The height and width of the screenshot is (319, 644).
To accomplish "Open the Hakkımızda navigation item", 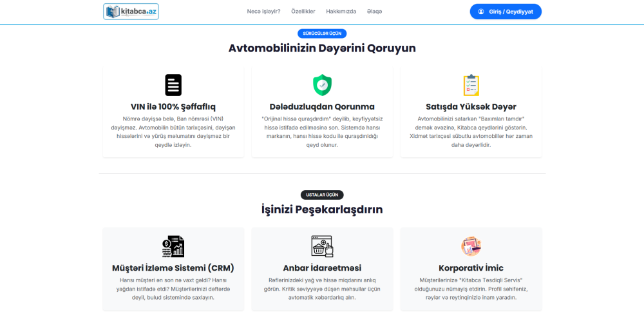I will pyautogui.click(x=341, y=12).
